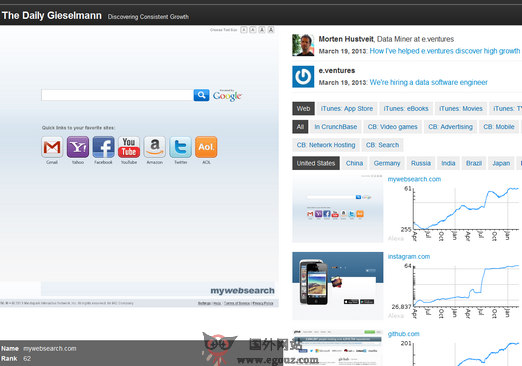Open the YouTube quick link icon

pos(129,147)
